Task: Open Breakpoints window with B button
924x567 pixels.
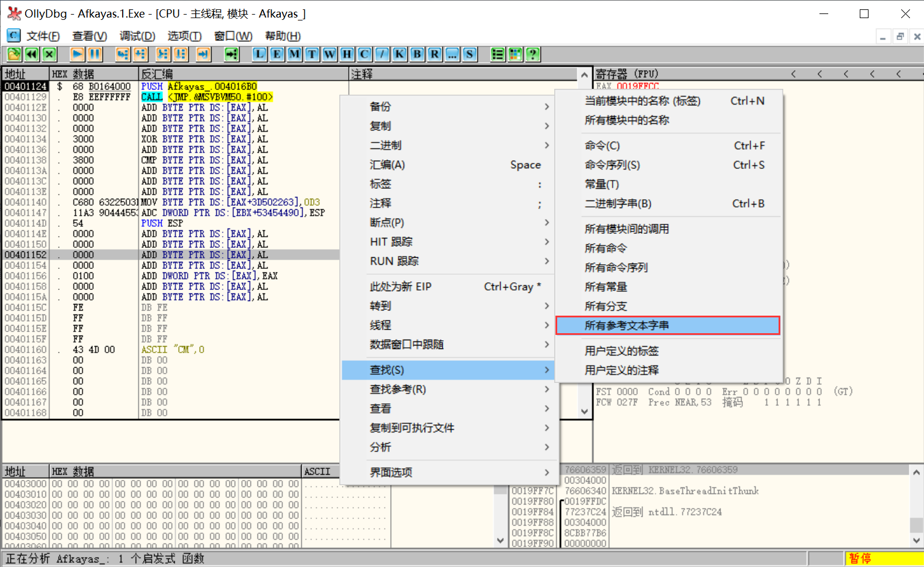Action: 417,54
